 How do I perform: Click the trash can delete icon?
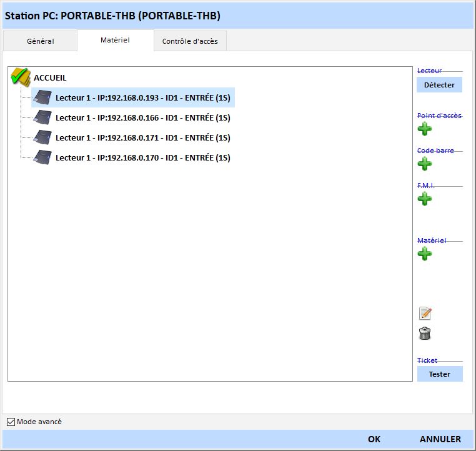click(425, 334)
